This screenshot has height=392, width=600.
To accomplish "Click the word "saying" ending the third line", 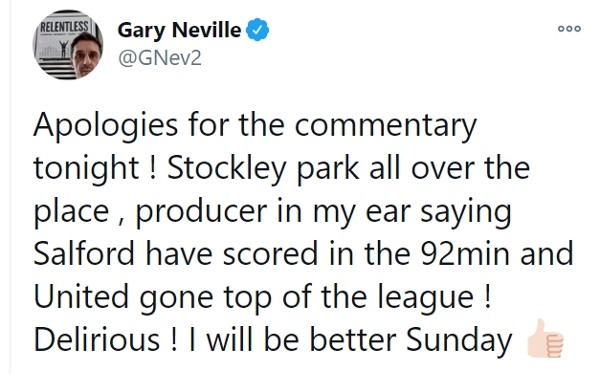I will [x=466, y=212].
